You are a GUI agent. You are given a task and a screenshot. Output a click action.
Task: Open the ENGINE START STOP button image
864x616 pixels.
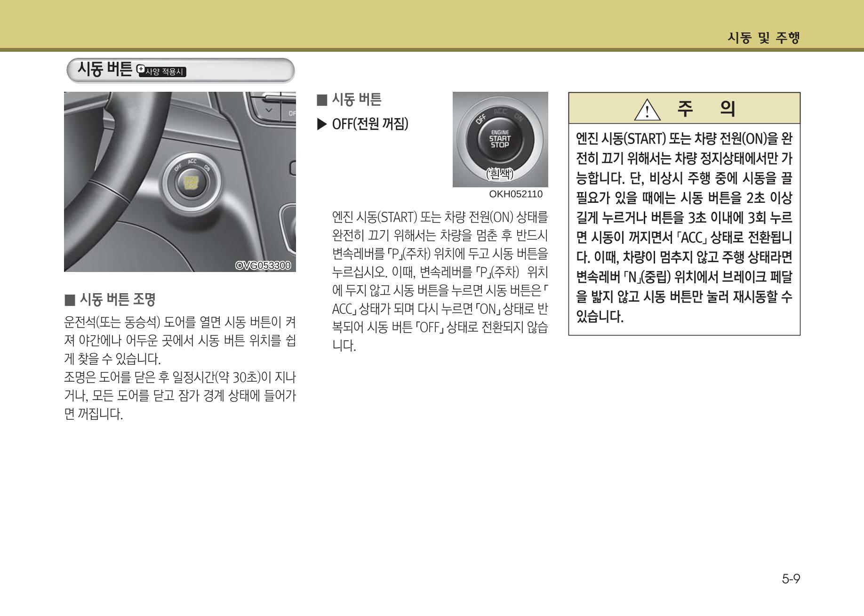click(500, 139)
